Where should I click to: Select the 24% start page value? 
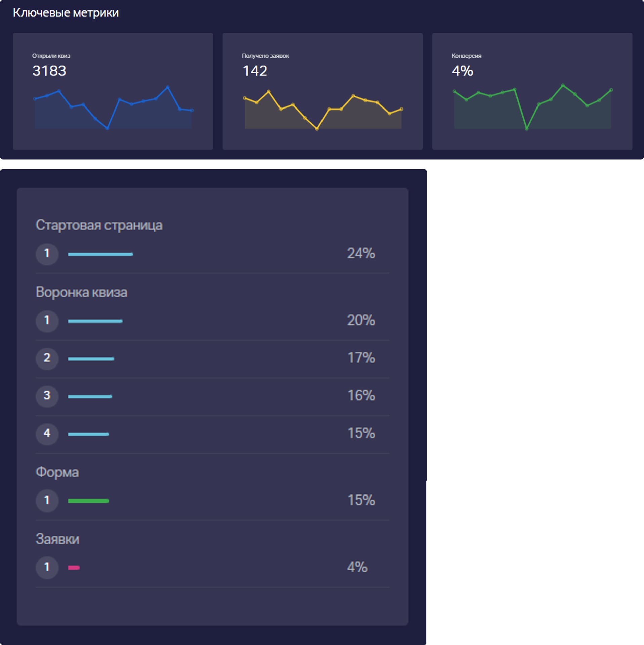point(361,253)
